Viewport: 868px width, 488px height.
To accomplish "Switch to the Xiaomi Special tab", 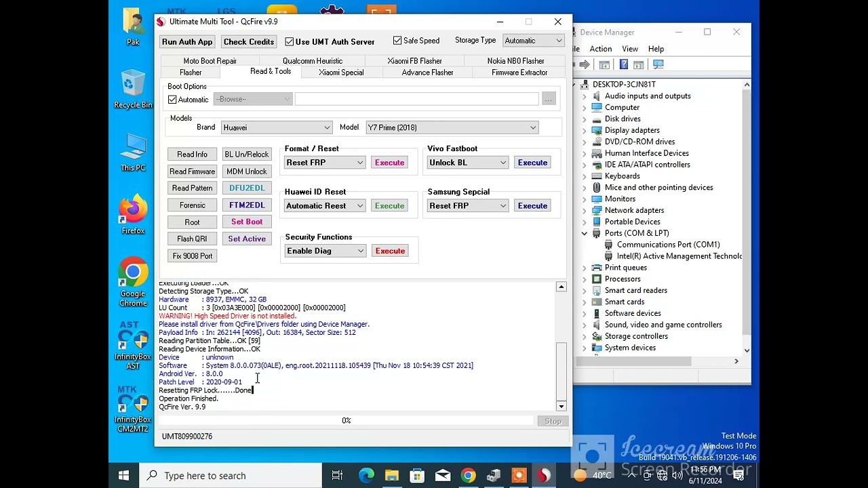I will [341, 73].
